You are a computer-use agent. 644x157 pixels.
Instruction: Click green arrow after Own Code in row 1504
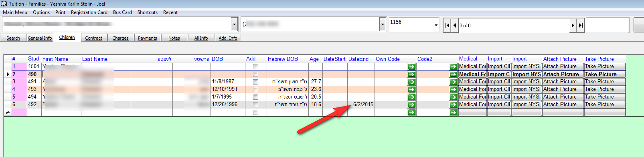coord(412,66)
